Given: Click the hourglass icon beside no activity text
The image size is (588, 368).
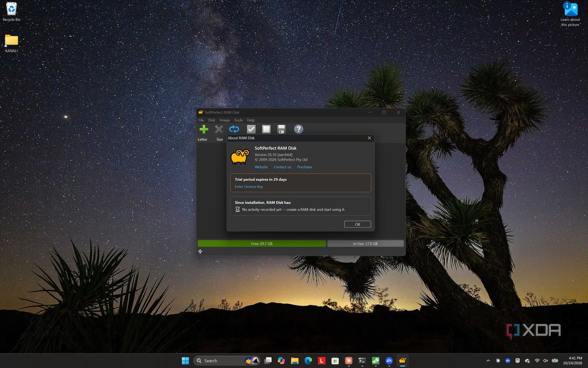Looking at the screenshot, I should point(237,209).
